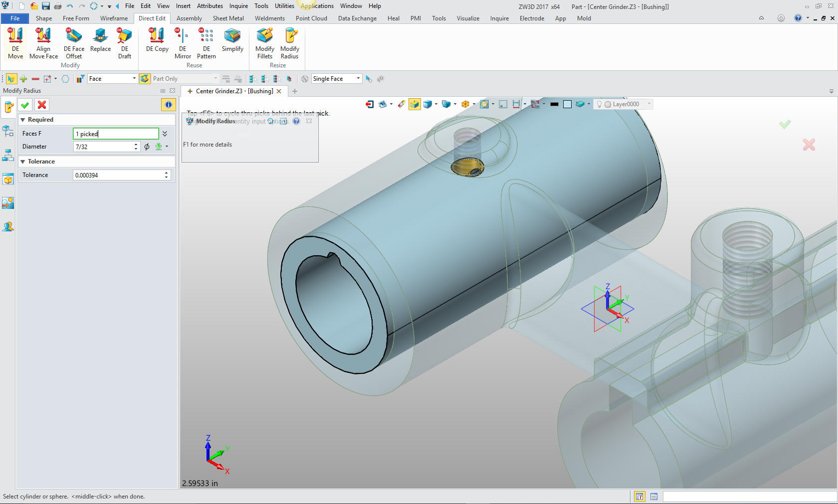Open the Diameter options dropdown arrow

(x=167, y=147)
